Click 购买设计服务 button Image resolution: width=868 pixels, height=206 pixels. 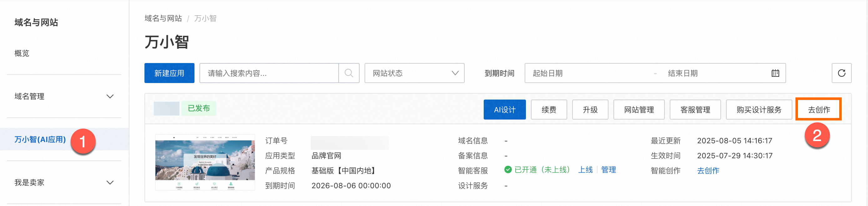pos(759,110)
